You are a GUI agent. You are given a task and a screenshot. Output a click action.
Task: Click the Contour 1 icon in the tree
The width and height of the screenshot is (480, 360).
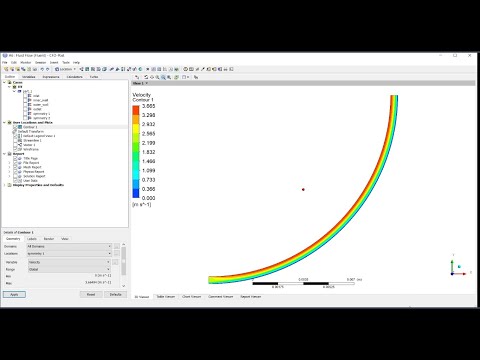click(20, 127)
